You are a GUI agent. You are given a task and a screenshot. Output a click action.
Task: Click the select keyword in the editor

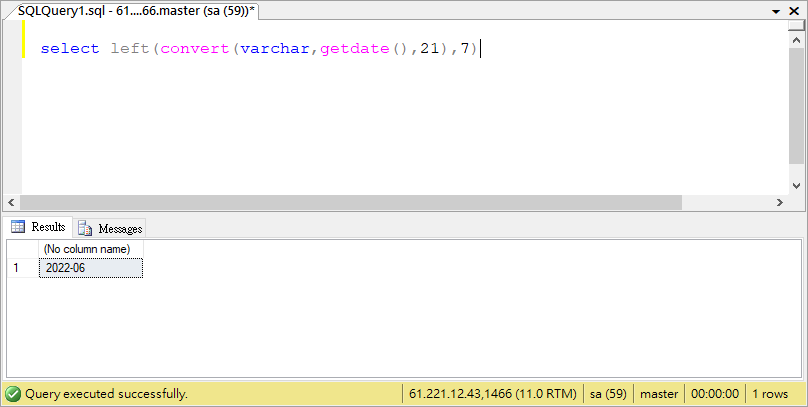point(70,48)
